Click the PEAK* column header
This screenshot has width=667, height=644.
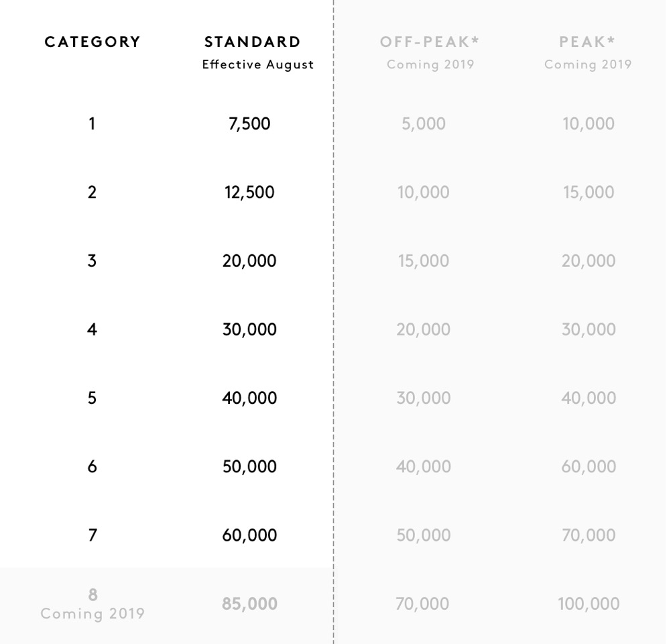pyautogui.click(x=587, y=42)
